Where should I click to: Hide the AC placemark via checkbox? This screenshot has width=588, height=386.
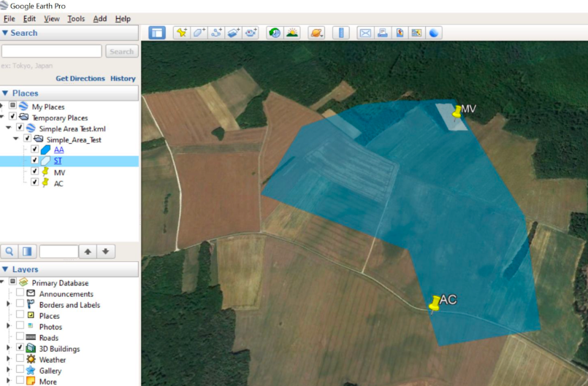tap(34, 182)
